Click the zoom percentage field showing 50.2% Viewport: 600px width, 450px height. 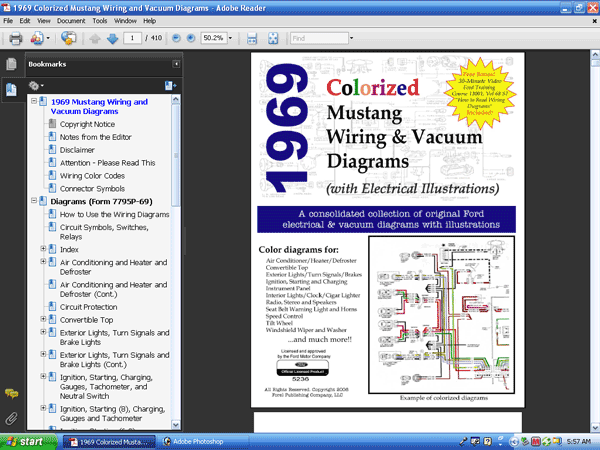click(214, 38)
